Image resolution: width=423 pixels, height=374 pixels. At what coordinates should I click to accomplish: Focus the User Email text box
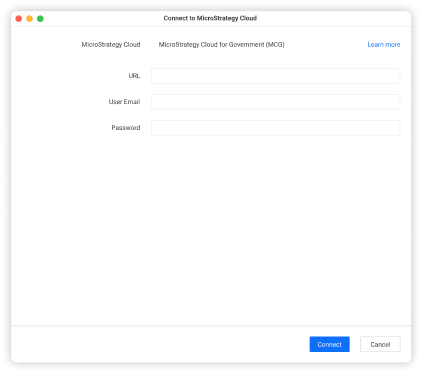click(275, 102)
